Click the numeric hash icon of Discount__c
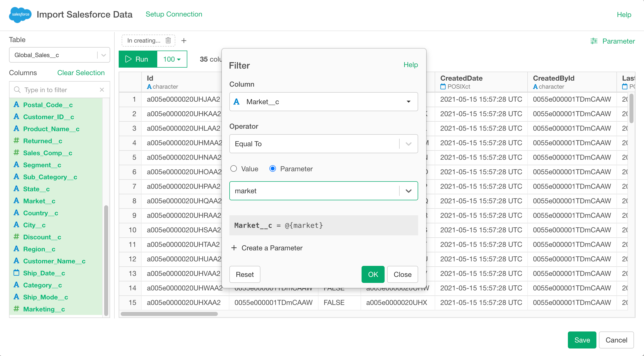 (17, 237)
